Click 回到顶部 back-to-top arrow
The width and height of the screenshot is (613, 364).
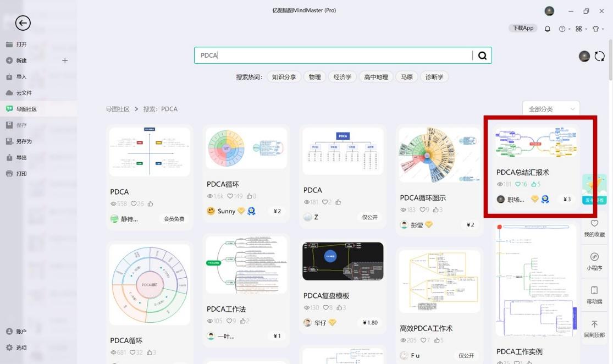click(594, 324)
